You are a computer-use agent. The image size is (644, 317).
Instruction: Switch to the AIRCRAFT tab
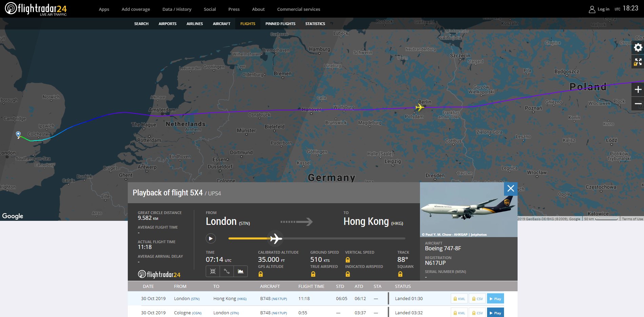coord(222,24)
